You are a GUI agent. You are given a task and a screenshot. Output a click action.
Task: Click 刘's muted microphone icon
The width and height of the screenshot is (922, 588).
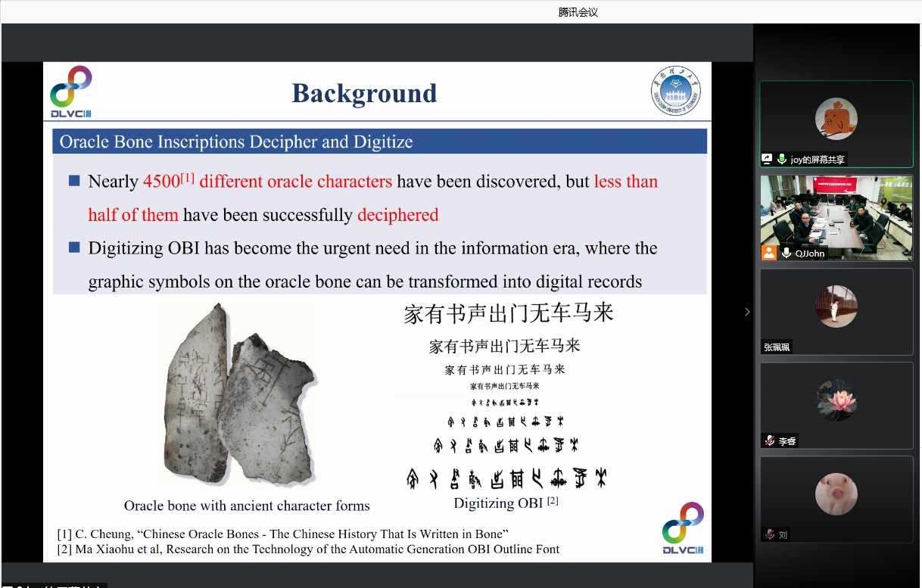(770, 534)
